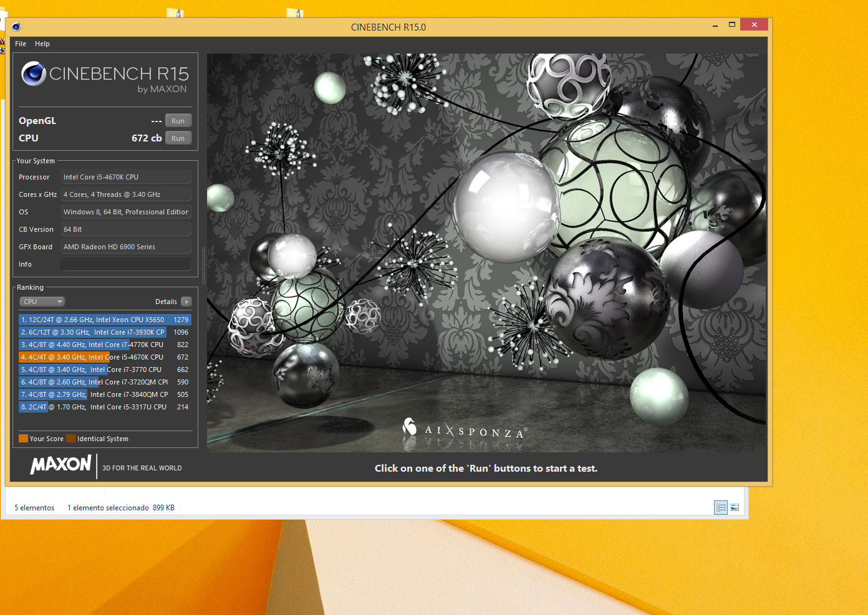Click the Cinebench icon in the title bar
868x615 pixels.
point(16,27)
